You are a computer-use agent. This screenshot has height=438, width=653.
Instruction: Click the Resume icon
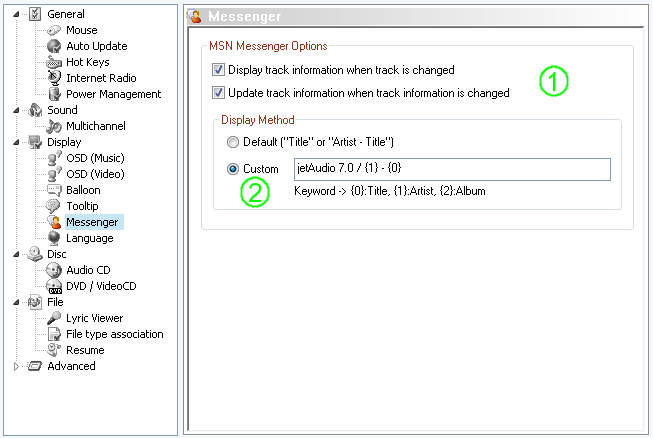pyautogui.click(x=54, y=350)
